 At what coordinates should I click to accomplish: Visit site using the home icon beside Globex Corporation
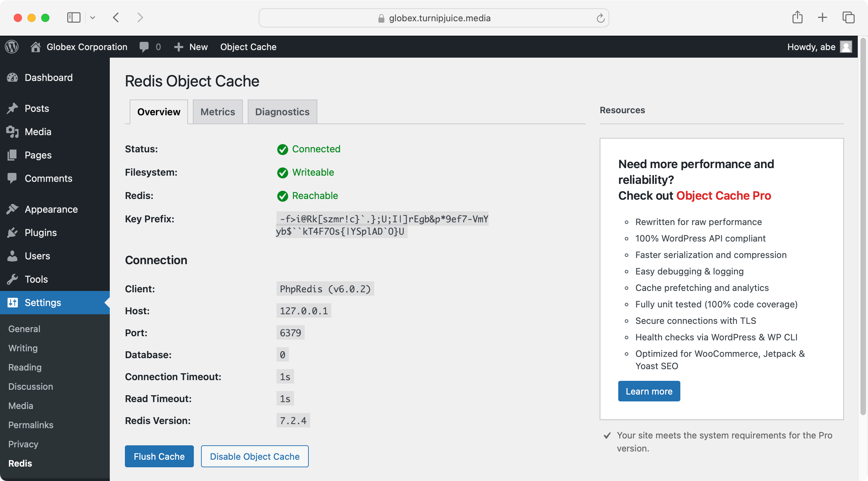(x=36, y=47)
